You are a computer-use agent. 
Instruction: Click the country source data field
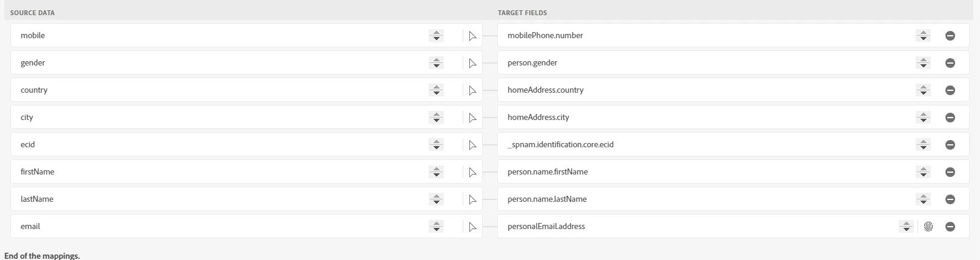[219, 90]
